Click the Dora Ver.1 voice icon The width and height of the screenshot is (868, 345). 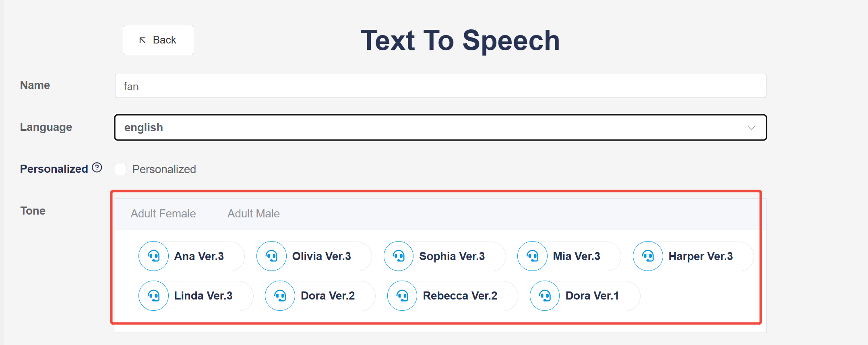pyautogui.click(x=545, y=296)
